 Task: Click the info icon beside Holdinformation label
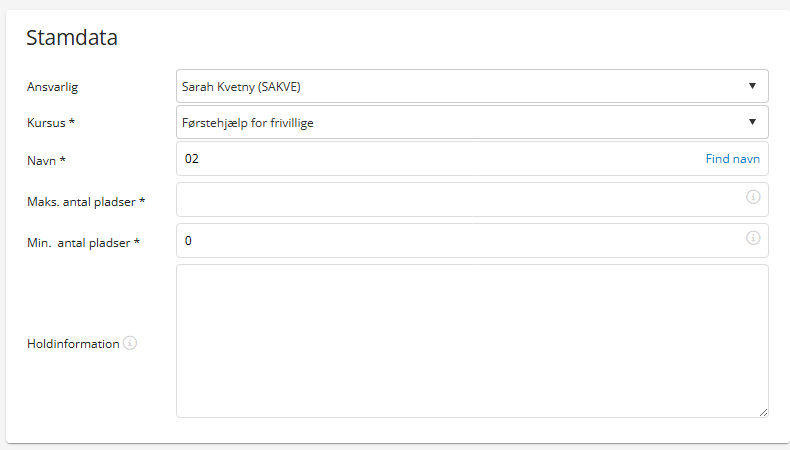pyautogui.click(x=129, y=343)
